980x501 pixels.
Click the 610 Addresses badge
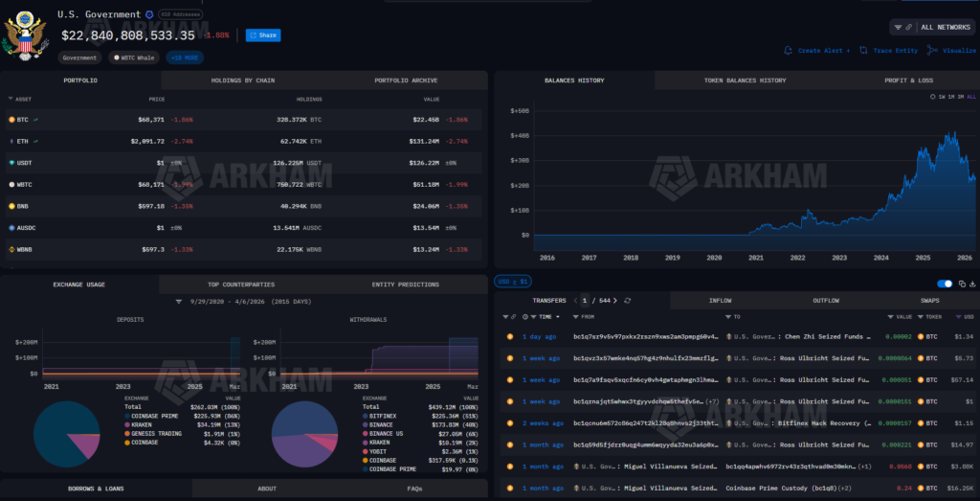[180, 13]
